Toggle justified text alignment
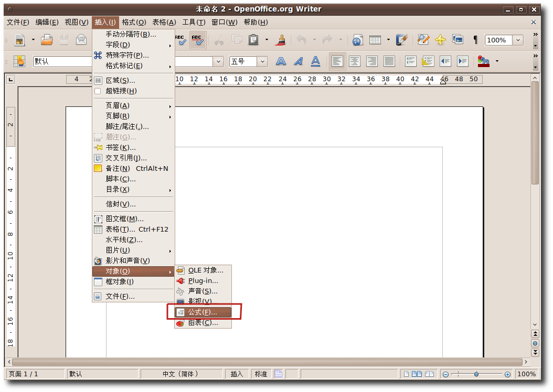The image size is (553, 392). [389, 61]
